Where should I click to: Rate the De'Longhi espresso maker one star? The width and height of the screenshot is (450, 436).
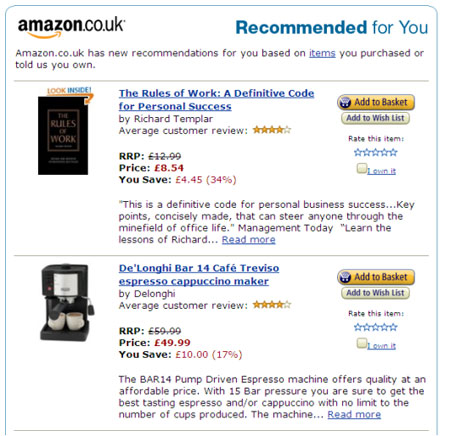point(358,327)
